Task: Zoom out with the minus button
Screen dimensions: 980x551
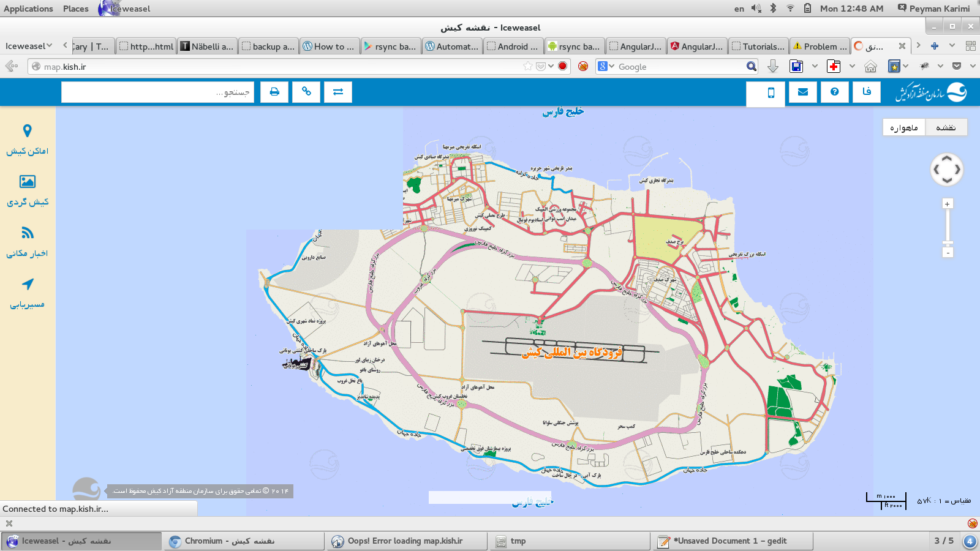Action: [x=948, y=252]
